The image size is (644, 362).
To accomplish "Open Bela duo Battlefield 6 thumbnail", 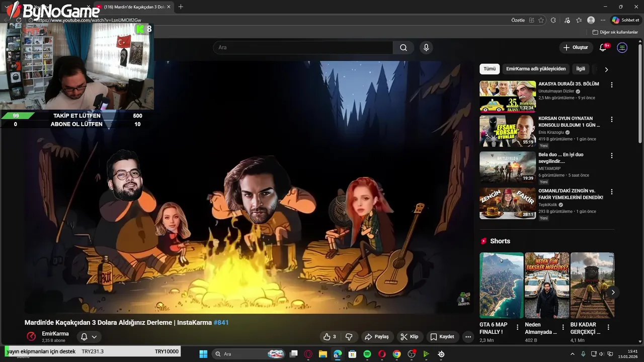I will pos(508,167).
